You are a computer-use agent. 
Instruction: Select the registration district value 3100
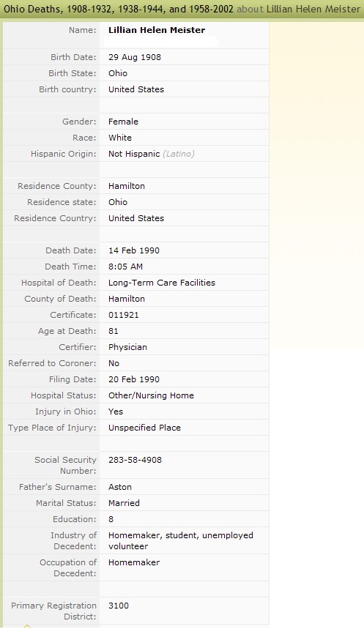click(119, 606)
